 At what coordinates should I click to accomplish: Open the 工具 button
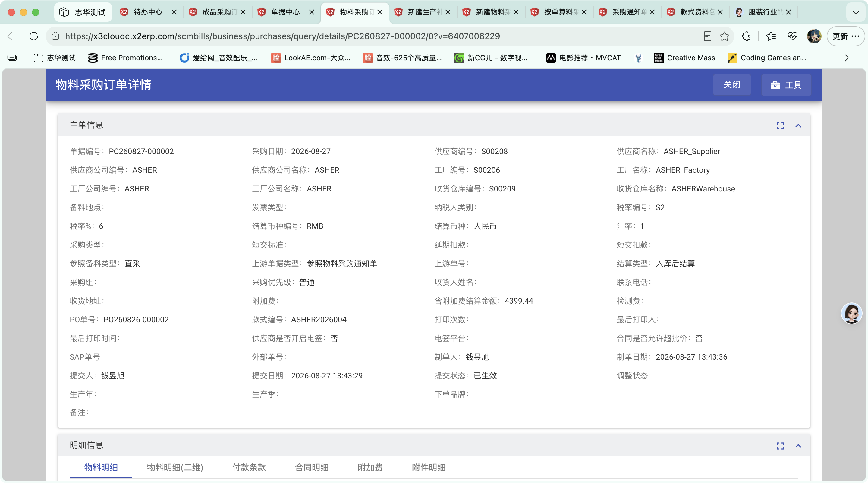pyautogui.click(x=786, y=85)
